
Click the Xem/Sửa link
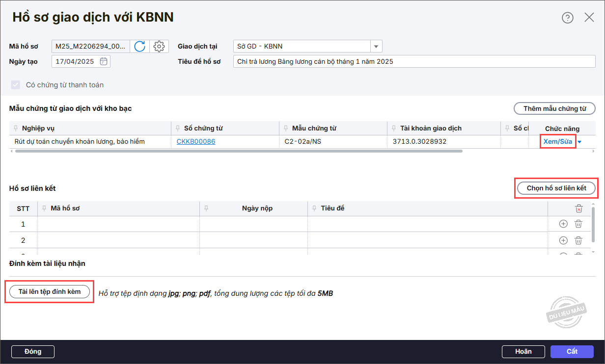pyautogui.click(x=558, y=142)
